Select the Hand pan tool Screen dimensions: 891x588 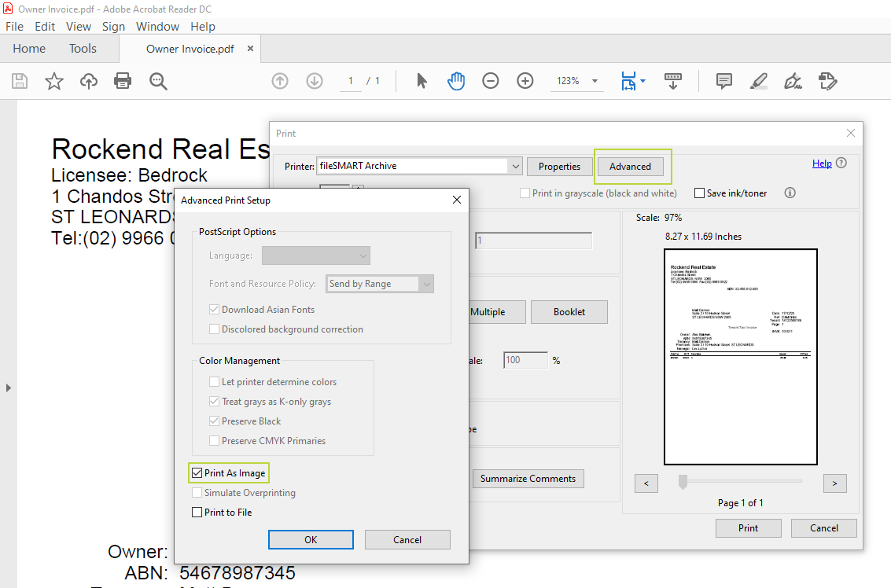point(456,81)
